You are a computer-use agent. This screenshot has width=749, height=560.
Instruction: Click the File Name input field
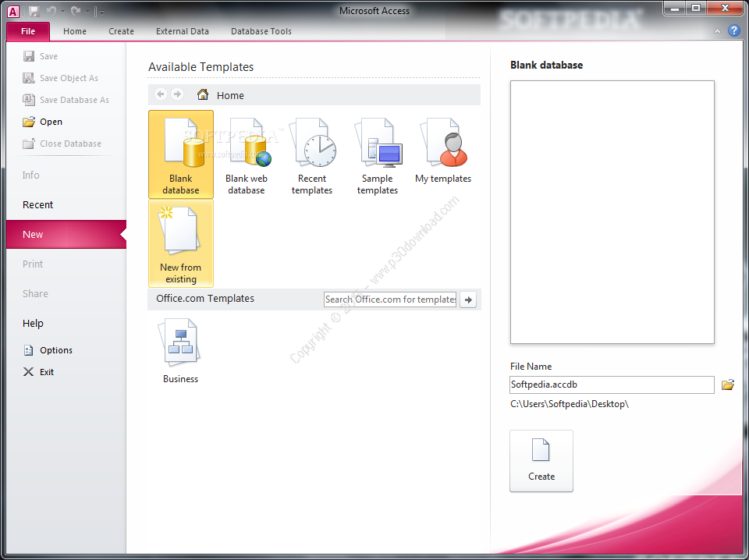point(612,385)
